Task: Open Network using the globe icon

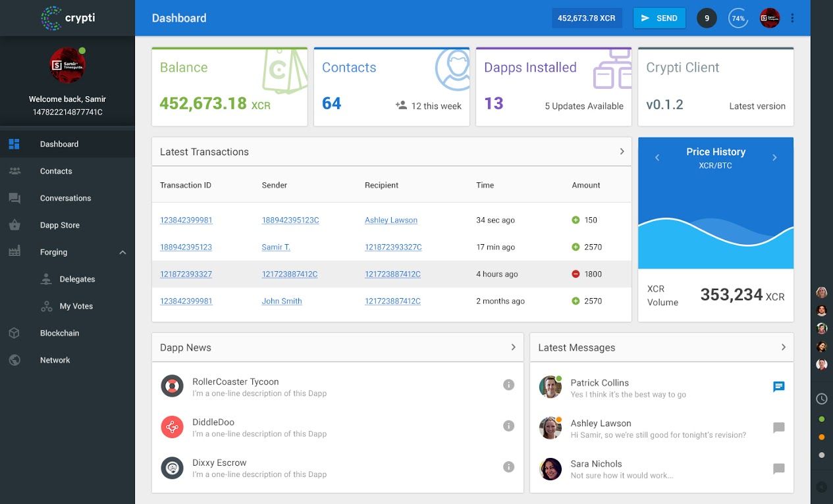Action: coord(14,360)
